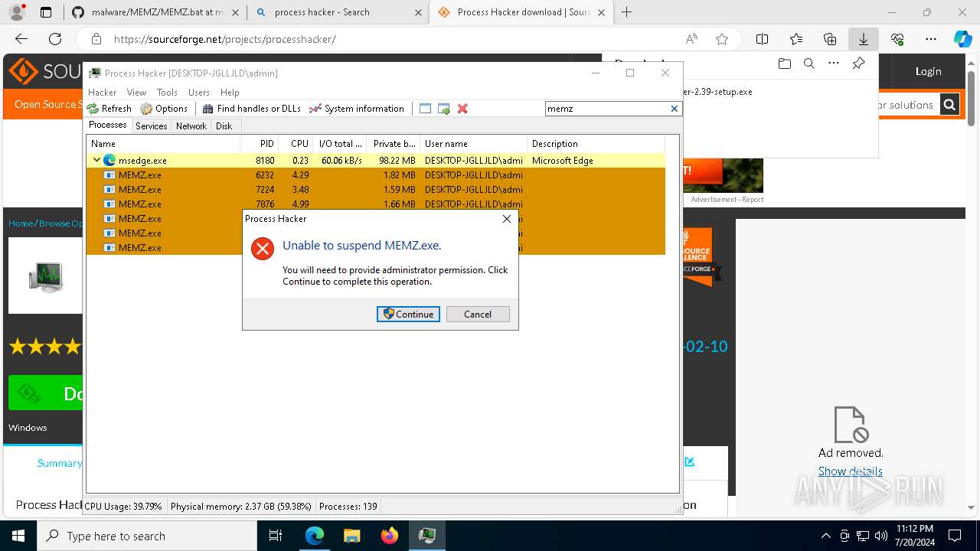Open the Tools menu

tap(167, 93)
